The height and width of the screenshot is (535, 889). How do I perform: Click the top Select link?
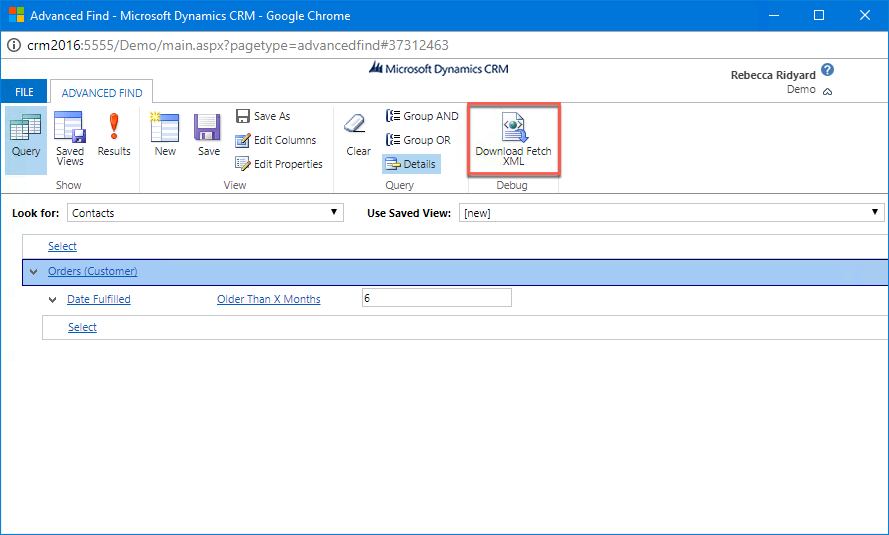coord(62,246)
